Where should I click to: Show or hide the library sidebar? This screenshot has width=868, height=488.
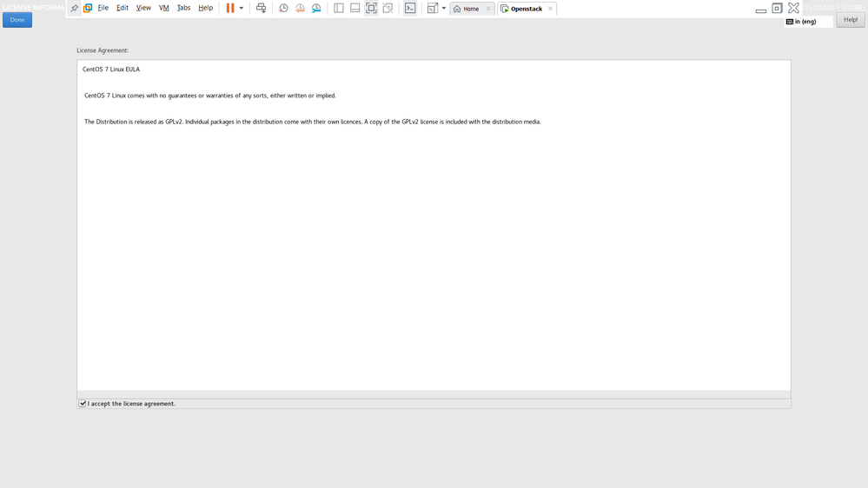(x=339, y=8)
